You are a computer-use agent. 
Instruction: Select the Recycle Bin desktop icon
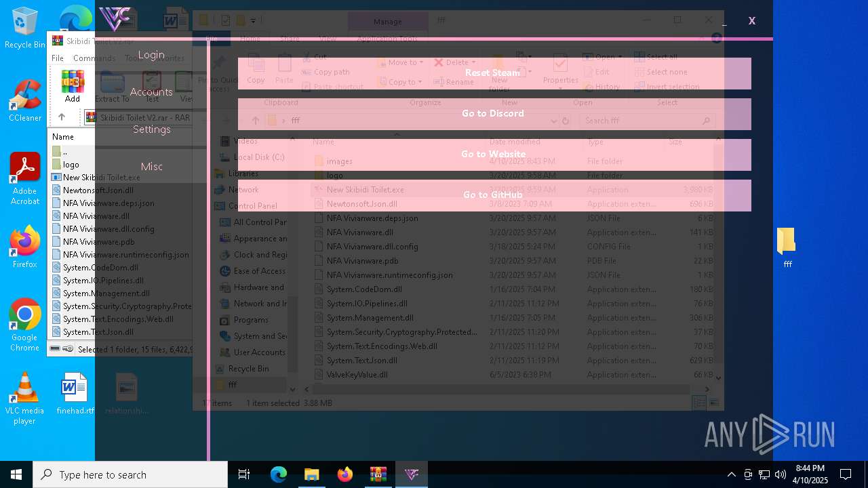coord(24,28)
